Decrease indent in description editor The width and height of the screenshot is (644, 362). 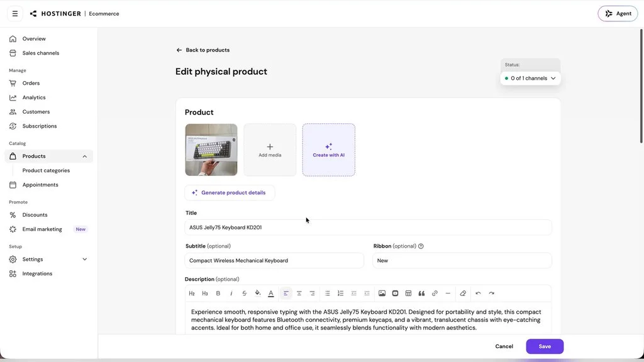(353, 293)
